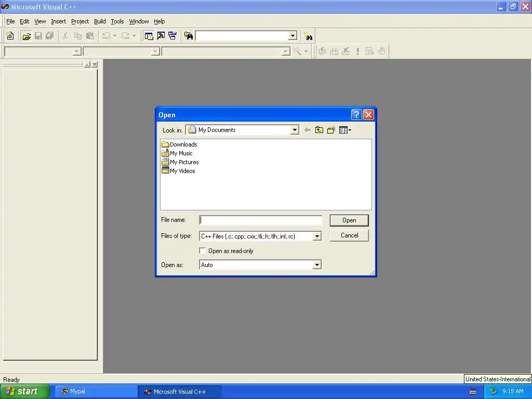The height and width of the screenshot is (399, 532).
Task: Click the Find in Files icon
Action: coord(189,36)
